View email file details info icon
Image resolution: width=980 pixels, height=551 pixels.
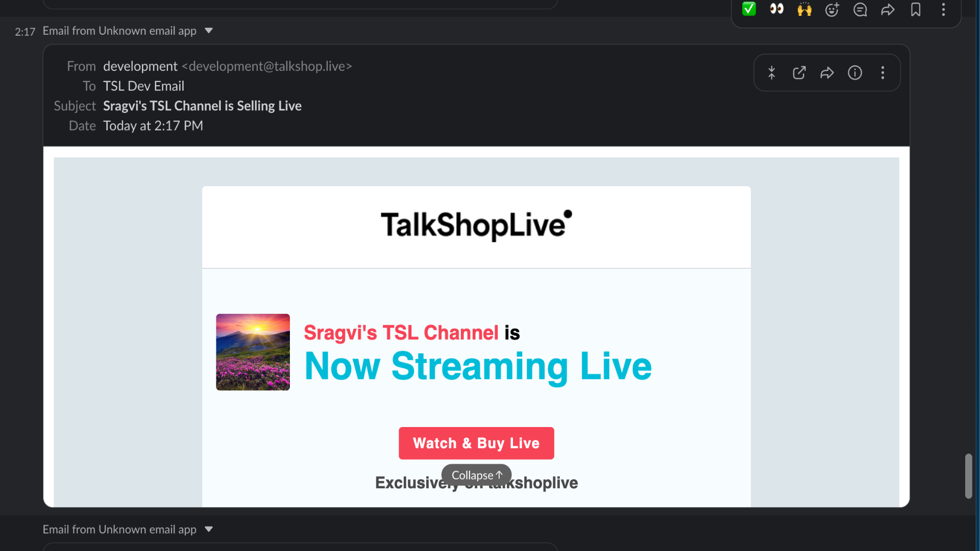[855, 72]
